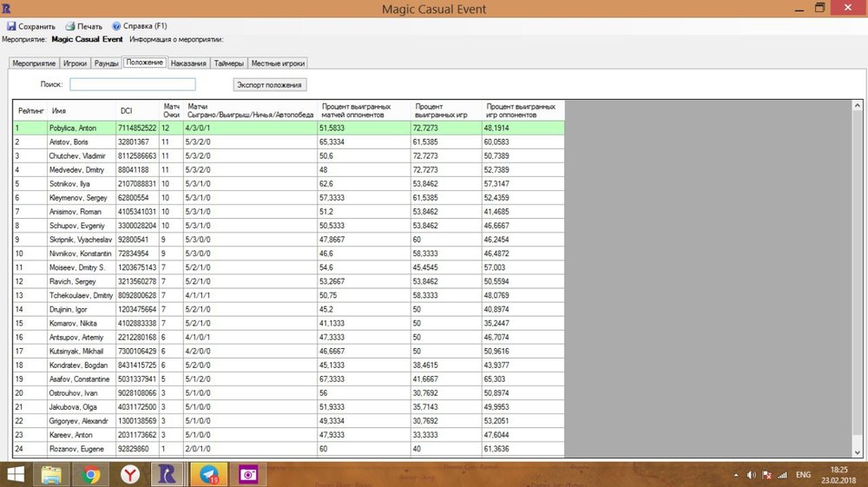Open the Местные игроки tab
Image resolution: width=868 pixels, height=487 pixels.
pos(278,63)
